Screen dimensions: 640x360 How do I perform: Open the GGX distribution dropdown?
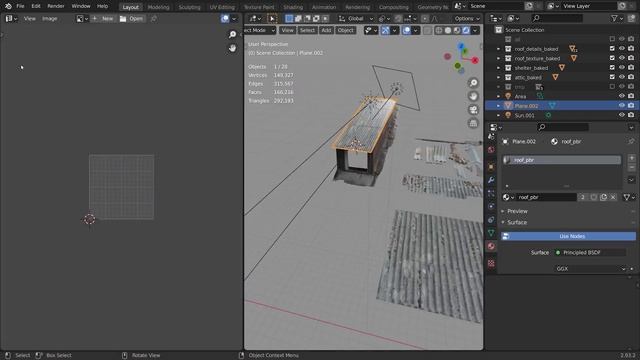[591, 269]
